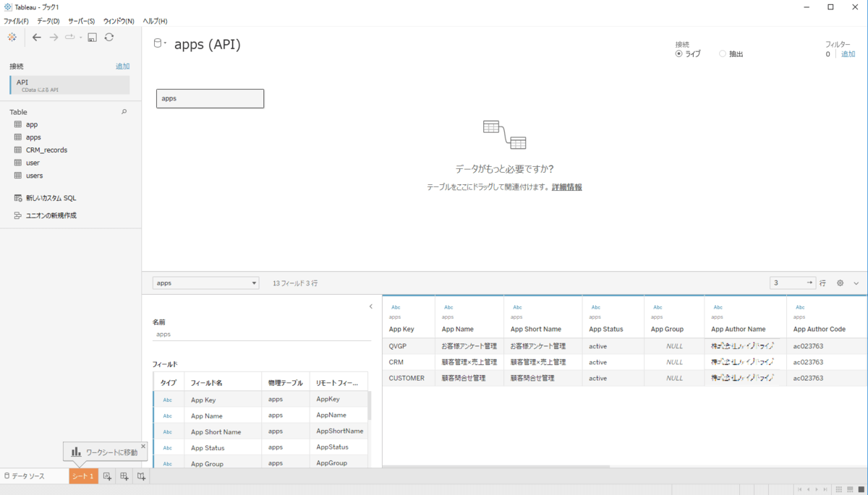Image resolution: width=868 pixels, height=495 pixels.
Task: Open the データ(D) menu
Action: (x=48, y=21)
